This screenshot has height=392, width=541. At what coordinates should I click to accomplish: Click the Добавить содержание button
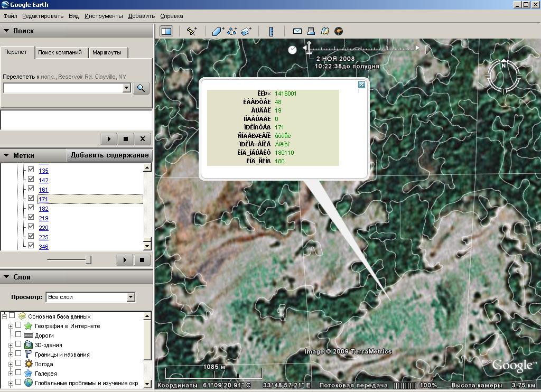[x=109, y=155]
